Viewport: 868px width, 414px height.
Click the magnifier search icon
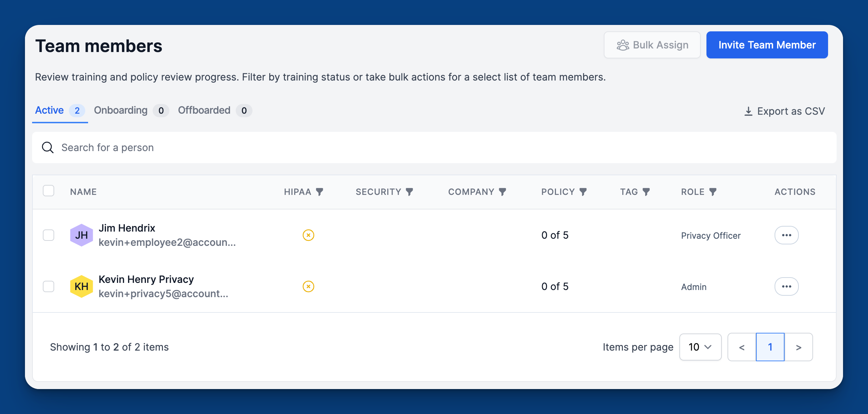point(48,148)
